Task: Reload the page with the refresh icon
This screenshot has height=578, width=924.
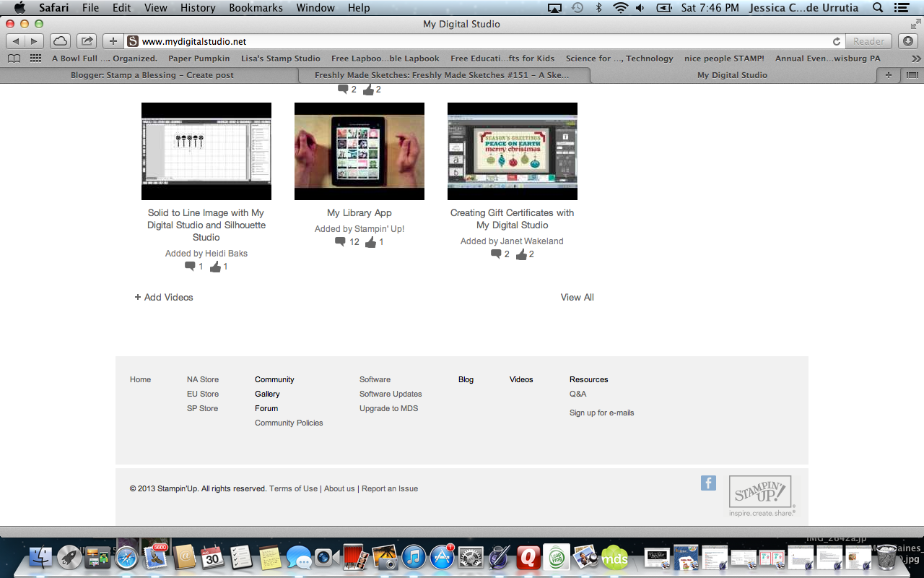Action: pyautogui.click(x=837, y=41)
